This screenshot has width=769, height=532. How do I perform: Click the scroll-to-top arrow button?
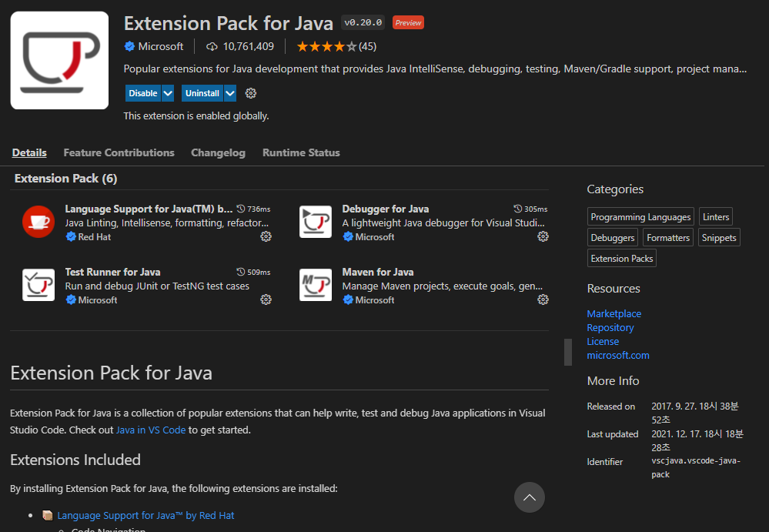click(529, 497)
